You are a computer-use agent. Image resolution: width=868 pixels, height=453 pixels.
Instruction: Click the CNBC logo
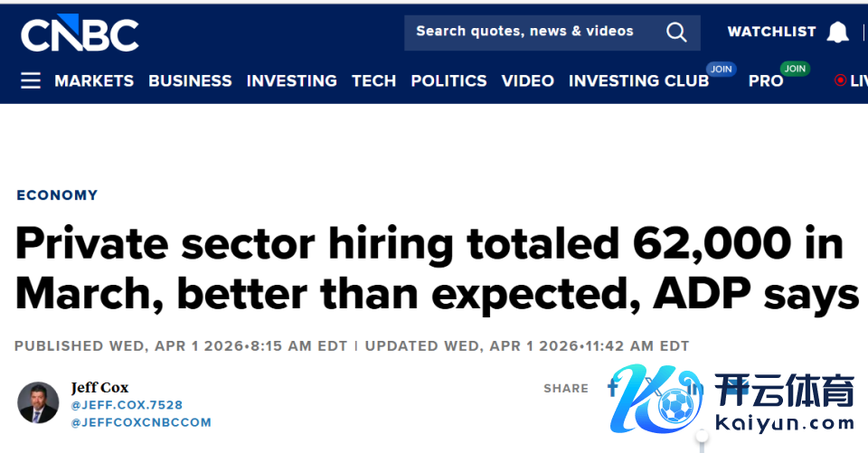click(80, 35)
